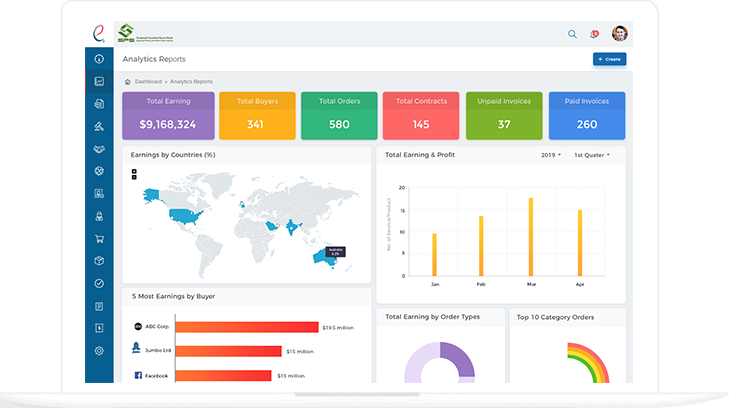Go to Dashboard breadcrumb link
This screenshot has width=729, height=408.
tap(148, 82)
